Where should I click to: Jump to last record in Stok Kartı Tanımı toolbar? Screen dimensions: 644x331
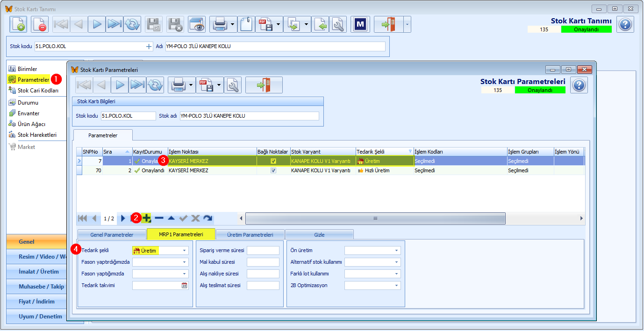tap(114, 24)
